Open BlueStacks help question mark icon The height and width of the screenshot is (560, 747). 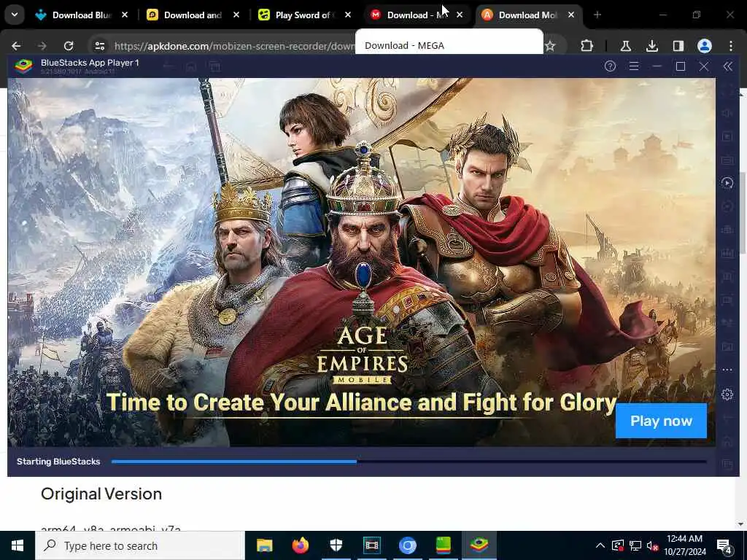click(610, 66)
